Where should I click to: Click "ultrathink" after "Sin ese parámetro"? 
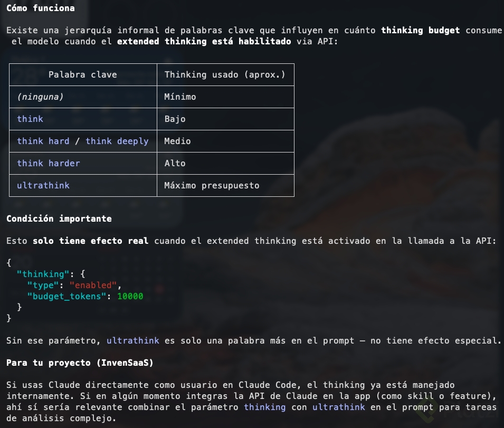[x=133, y=341]
